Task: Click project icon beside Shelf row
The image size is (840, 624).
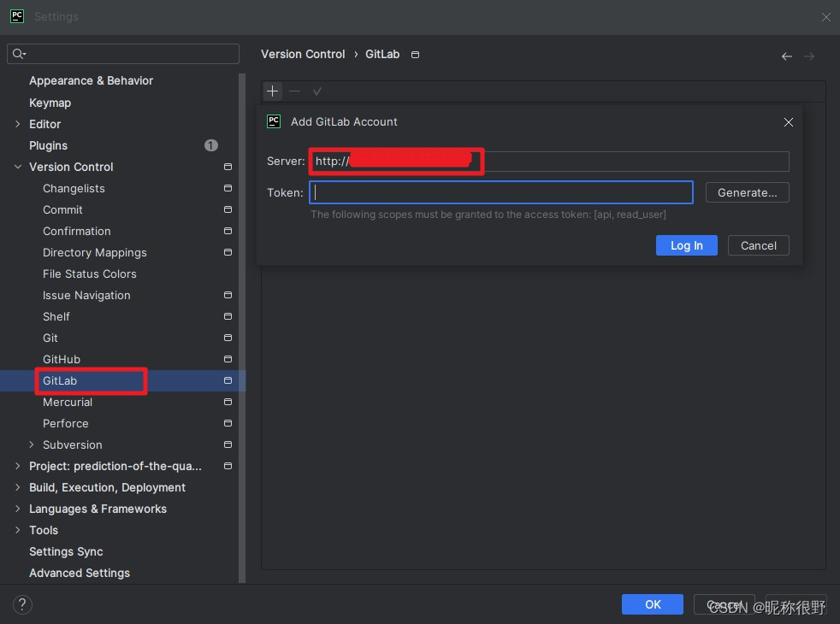Action: [228, 317]
